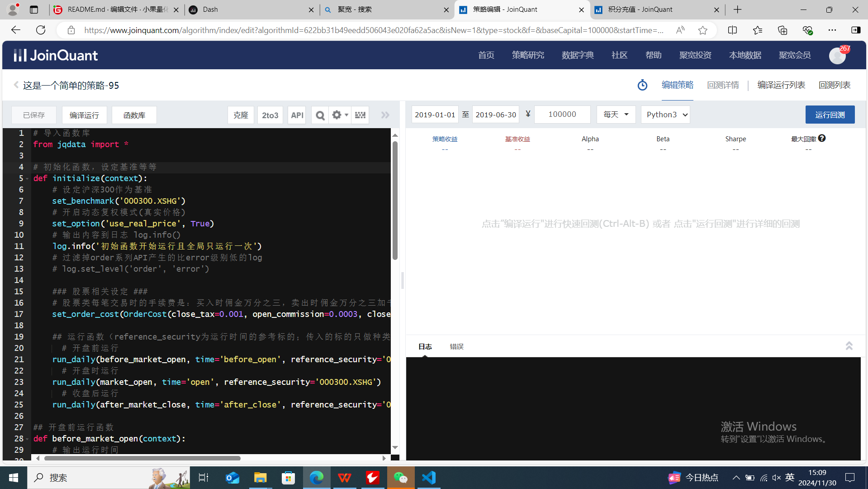Open the 错误 log tab
The height and width of the screenshot is (489, 868).
coord(456,346)
